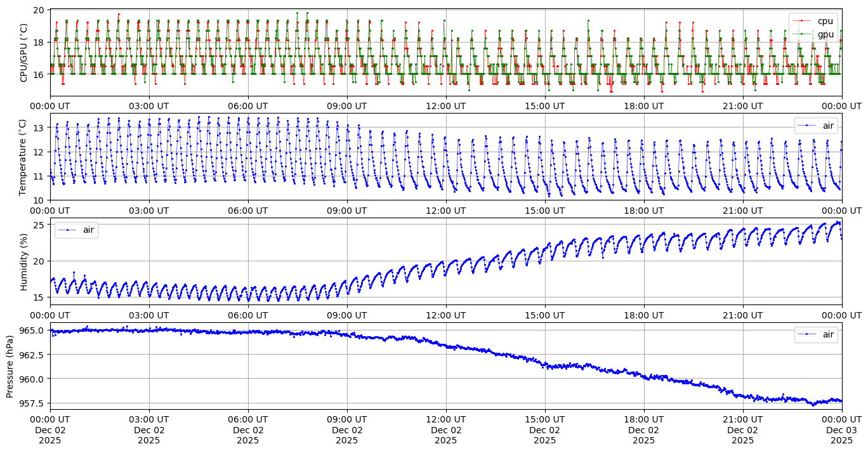Select the Temperature (°C) y-axis label
The image size is (868, 451).
coord(24,157)
